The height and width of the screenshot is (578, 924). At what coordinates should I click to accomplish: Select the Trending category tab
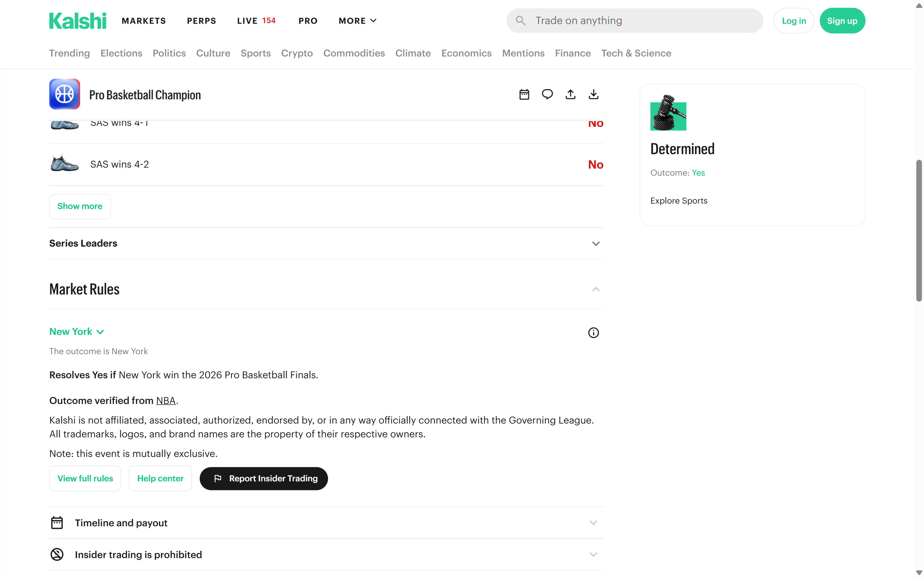pyautogui.click(x=70, y=53)
